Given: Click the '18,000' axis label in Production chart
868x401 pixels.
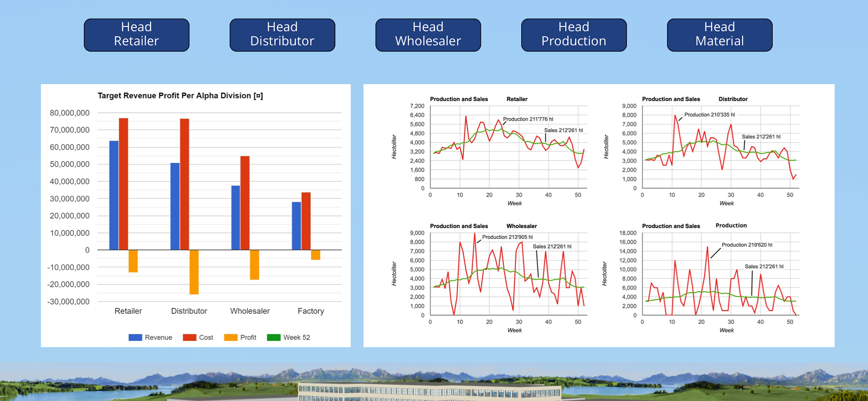Looking at the screenshot, I should coord(628,233).
